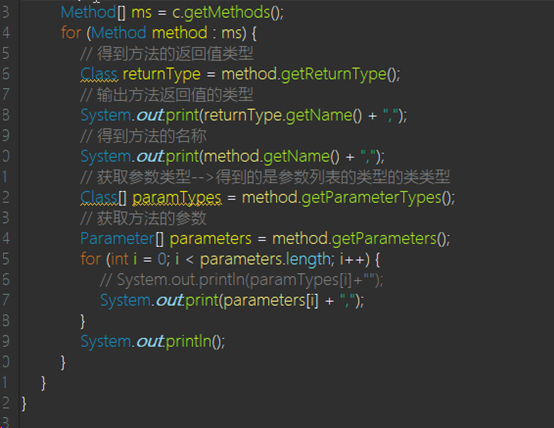Click 'method' variable in the for-each loop header

click(179, 33)
